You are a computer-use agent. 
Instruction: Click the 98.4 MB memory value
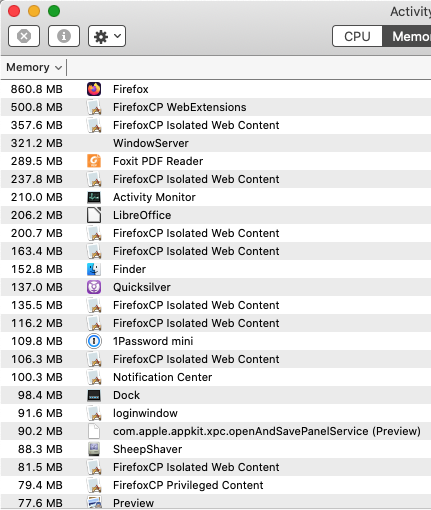click(x=40, y=395)
